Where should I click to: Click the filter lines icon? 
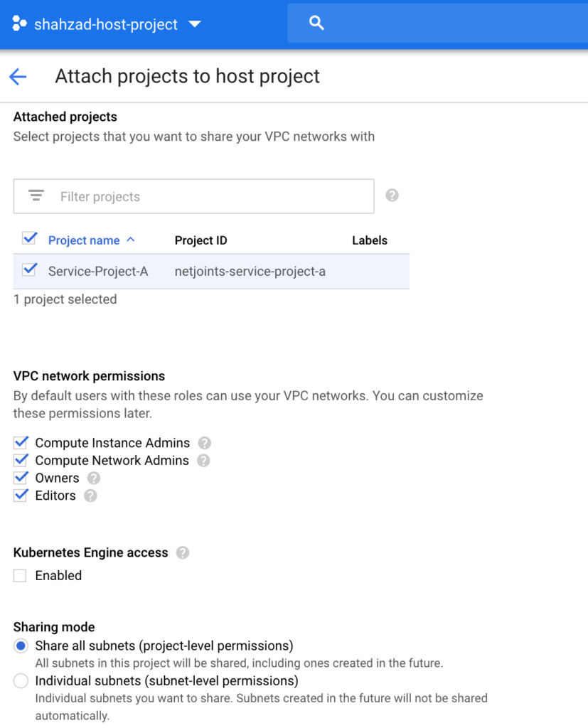36,196
